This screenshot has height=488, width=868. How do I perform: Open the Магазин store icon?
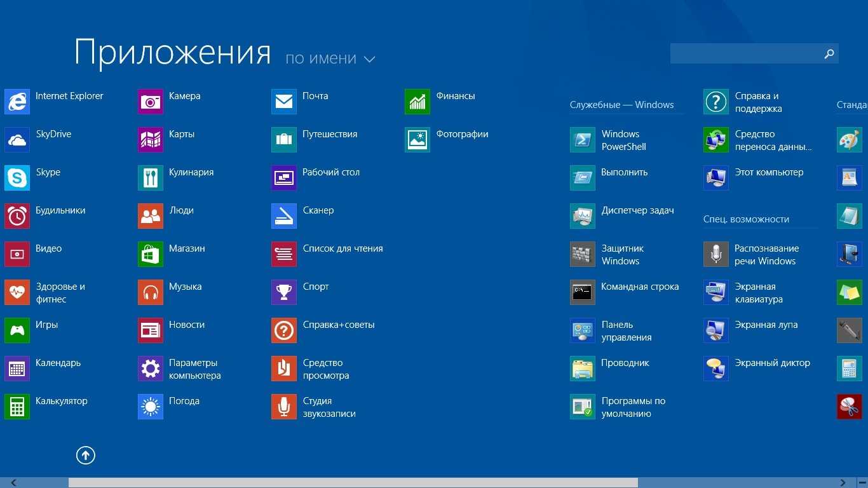[x=151, y=254]
